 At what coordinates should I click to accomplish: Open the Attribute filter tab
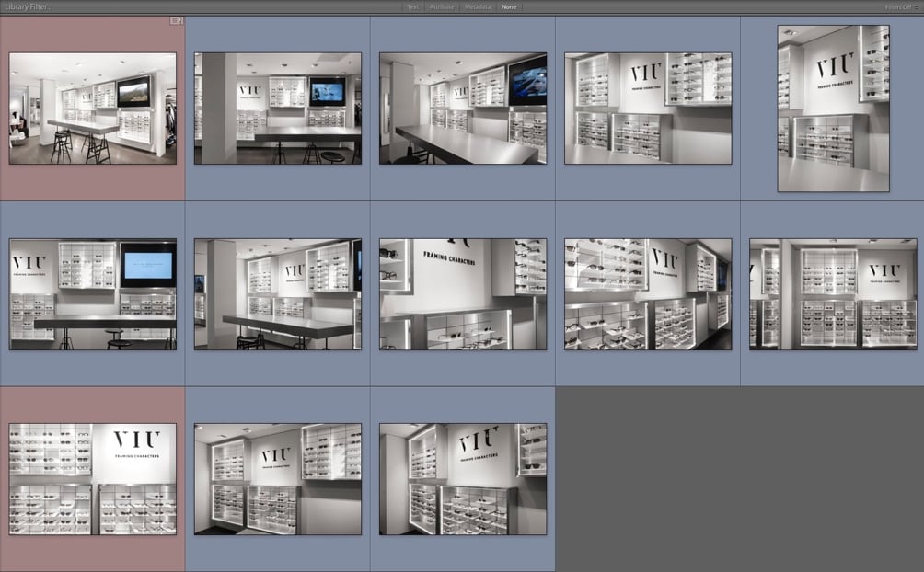click(x=442, y=7)
